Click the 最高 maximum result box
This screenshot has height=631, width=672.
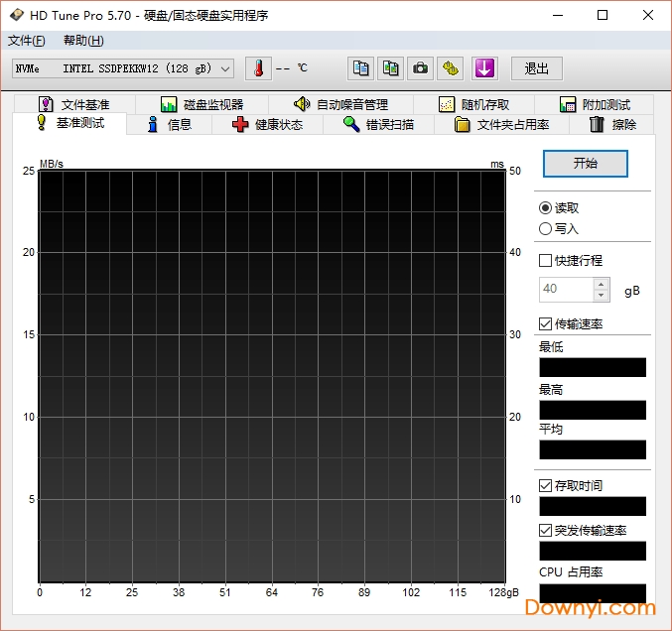(593, 411)
